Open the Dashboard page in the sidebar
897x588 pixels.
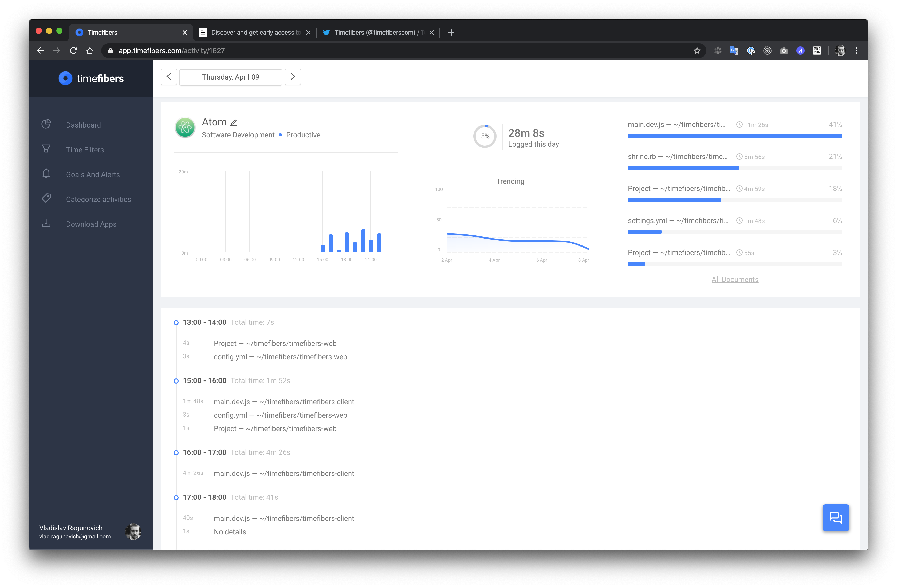[x=83, y=125]
